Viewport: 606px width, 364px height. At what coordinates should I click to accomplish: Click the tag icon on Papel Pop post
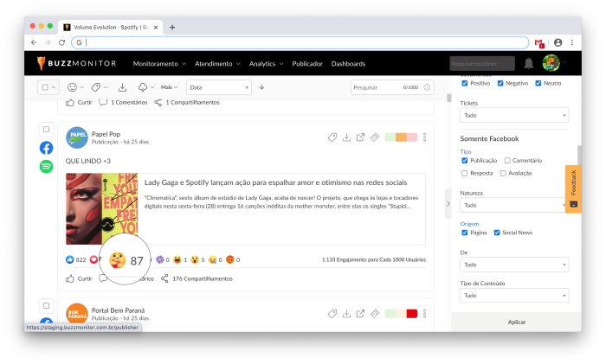click(332, 137)
